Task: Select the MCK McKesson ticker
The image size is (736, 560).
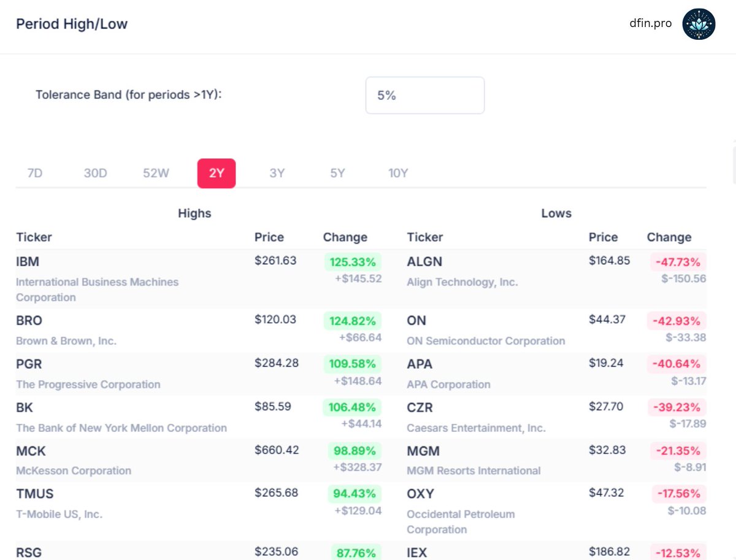Action: tap(30, 451)
